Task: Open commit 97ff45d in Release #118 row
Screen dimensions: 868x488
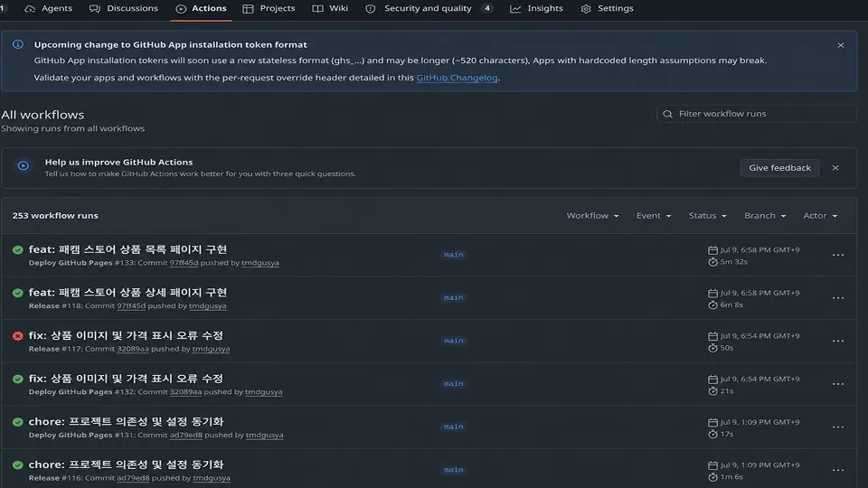Action: [x=131, y=306]
